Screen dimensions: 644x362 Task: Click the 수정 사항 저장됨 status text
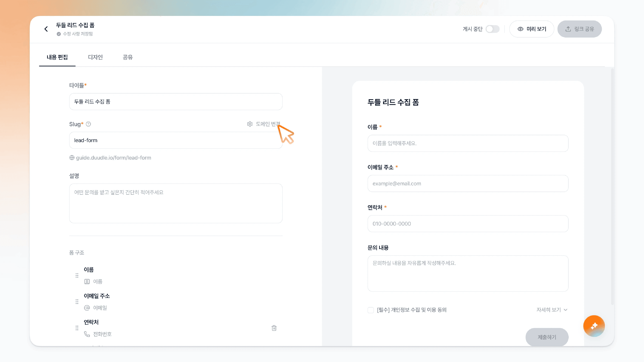78,34
